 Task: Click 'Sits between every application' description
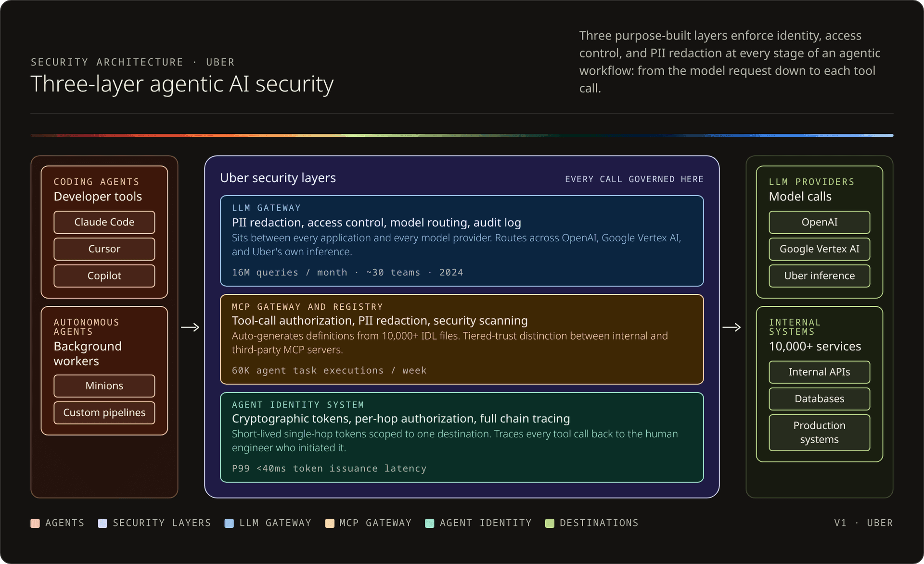point(456,245)
